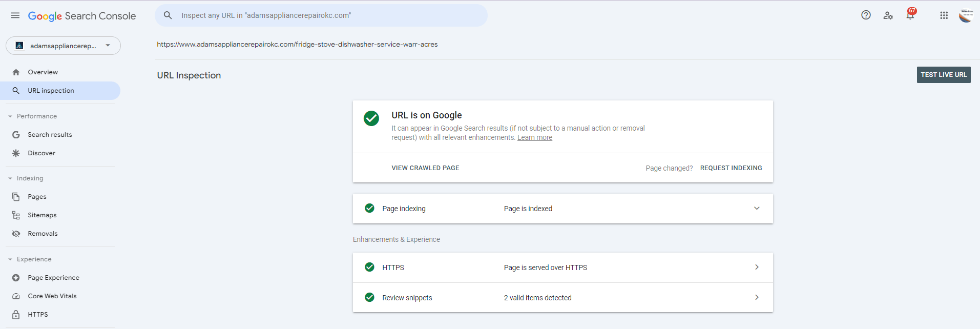Viewport: 980px width, 329px height.
Task: Click REQUEST INDEXING
Action: point(731,168)
